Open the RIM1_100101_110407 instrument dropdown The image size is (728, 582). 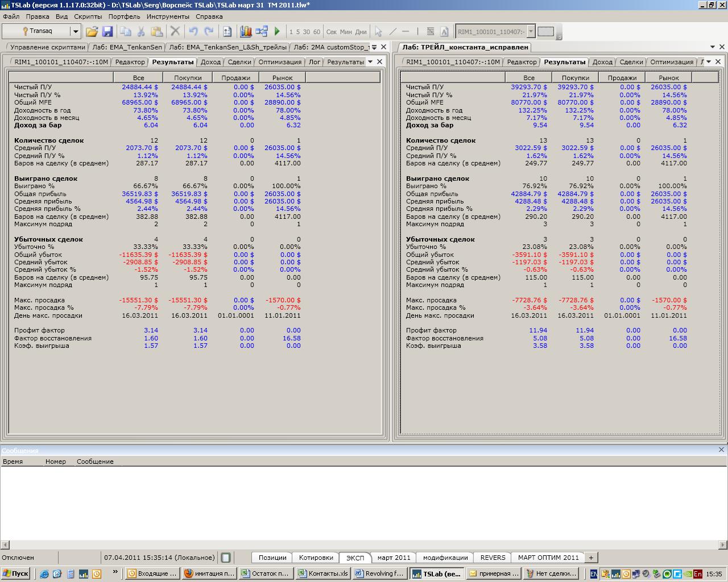point(531,32)
